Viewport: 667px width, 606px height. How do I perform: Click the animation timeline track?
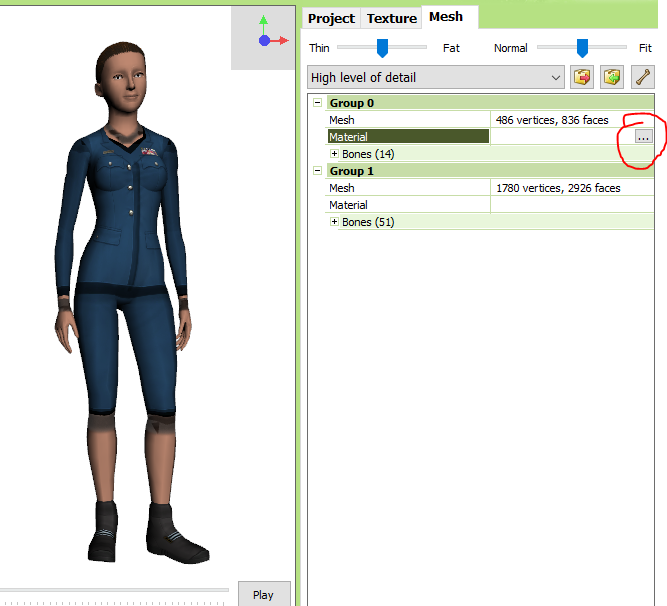(x=114, y=590)
